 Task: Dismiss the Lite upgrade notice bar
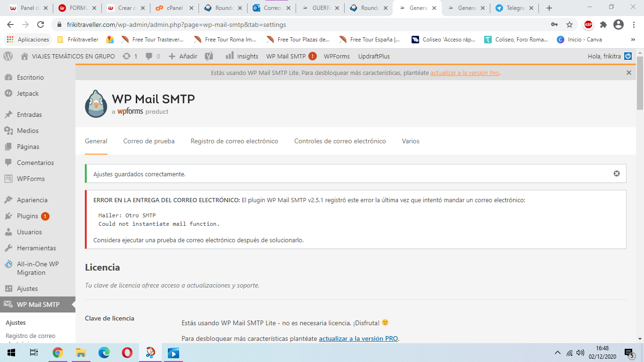628,73
